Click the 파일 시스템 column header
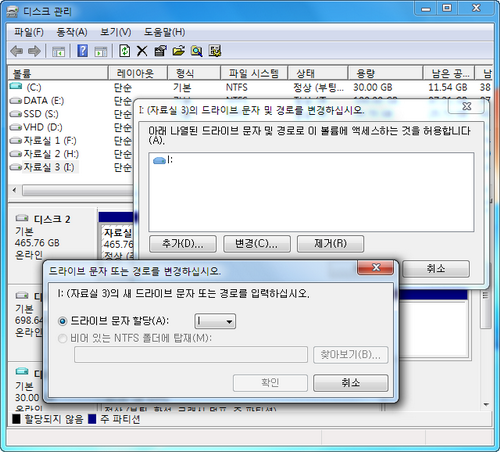 pos(254,73)
